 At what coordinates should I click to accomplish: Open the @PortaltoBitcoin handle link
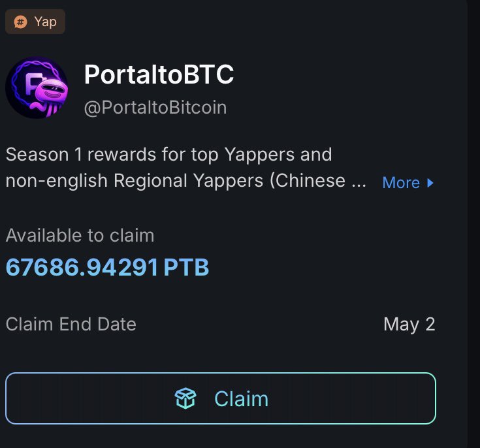pyautogui.click(x=155, y=108)
